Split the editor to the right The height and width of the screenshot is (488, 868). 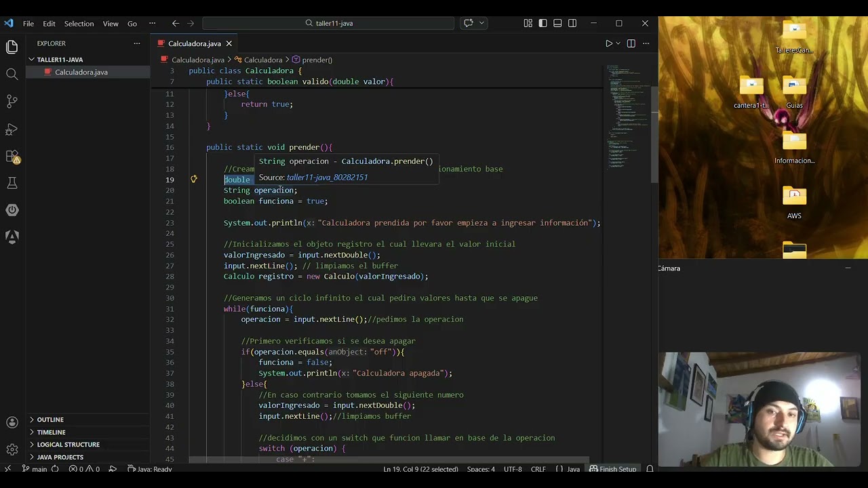pyautogui.click(x=631, y=43)
